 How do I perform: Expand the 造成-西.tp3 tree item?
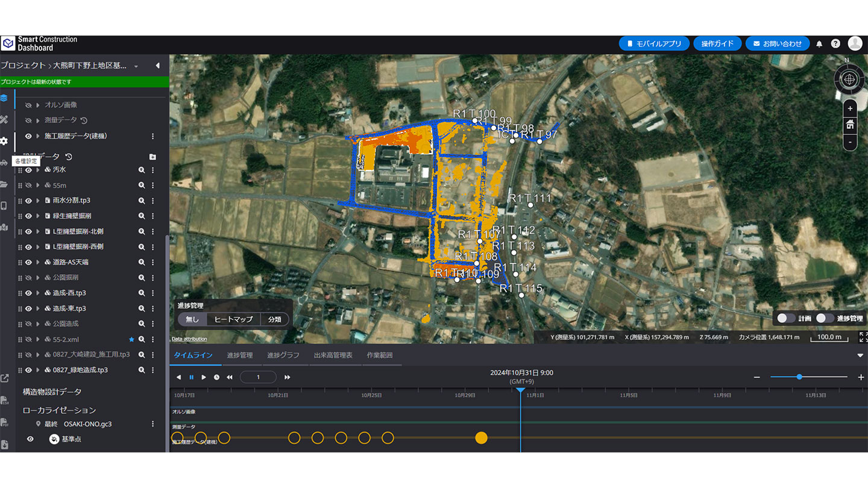[x=38, y=293]
